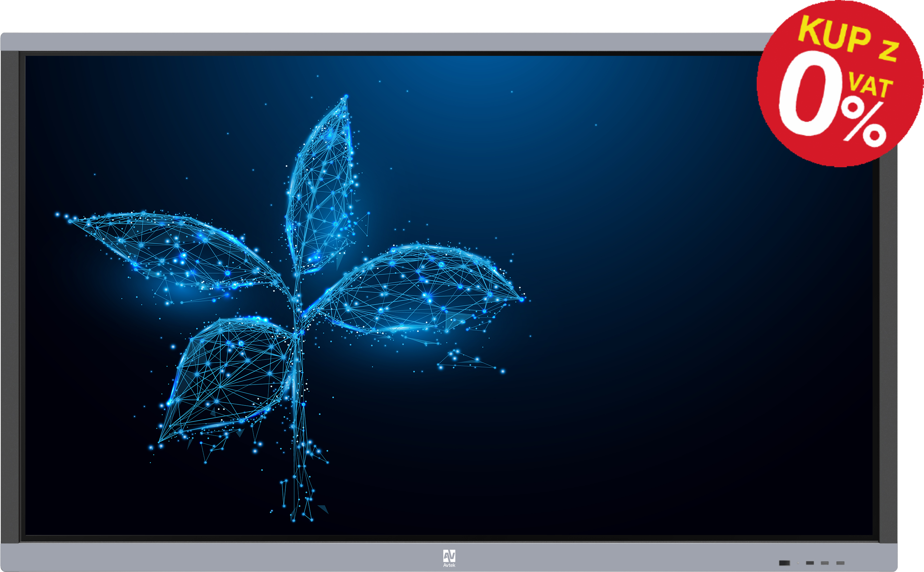The width and height of the screenshot is (924, 572).
Task: Click the first grey USB port
Action: click(x=825, y=563)
